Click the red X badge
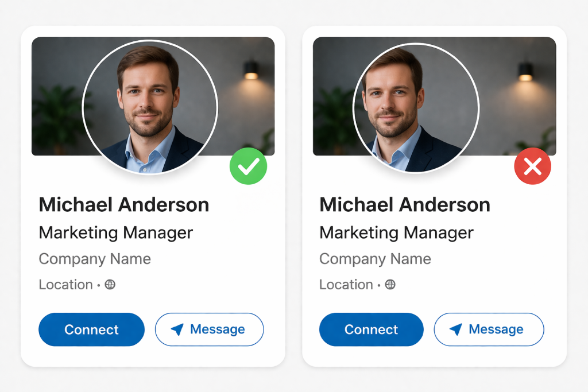This screenshot has width=588, height=392. point(532,166)
